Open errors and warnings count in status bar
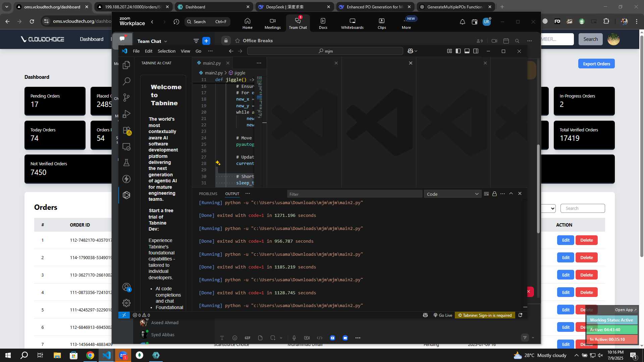The width and height of the screenshot is (644, 362). pos(141,315)
